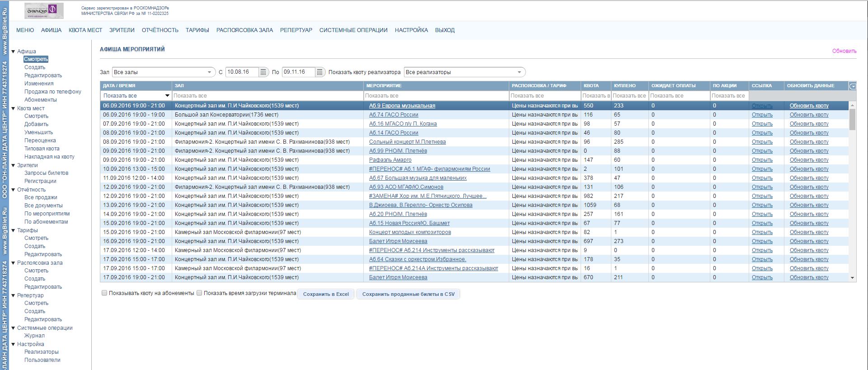Click the table scrollbar down arrow
Image resolution: width=868 pixels, height=370 pixels.
(x=853, y=278)
